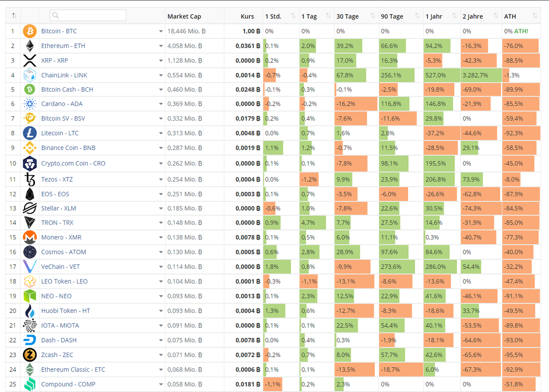Click the Bitcoin coin logo icon
Image resolution: width=549 pixels, height=392 pixels.
(x=30, y=31)
